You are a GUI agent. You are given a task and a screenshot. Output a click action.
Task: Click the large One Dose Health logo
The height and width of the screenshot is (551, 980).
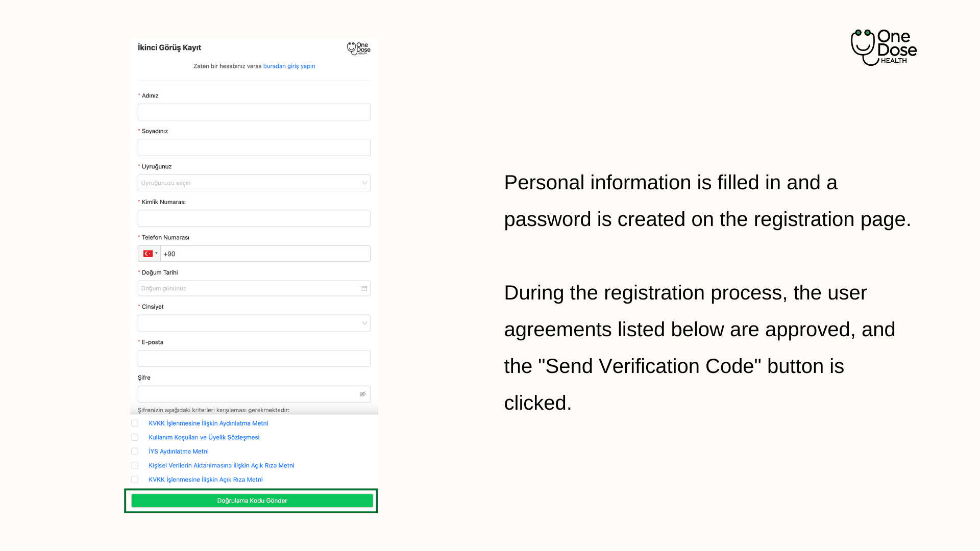coord(884,47)
